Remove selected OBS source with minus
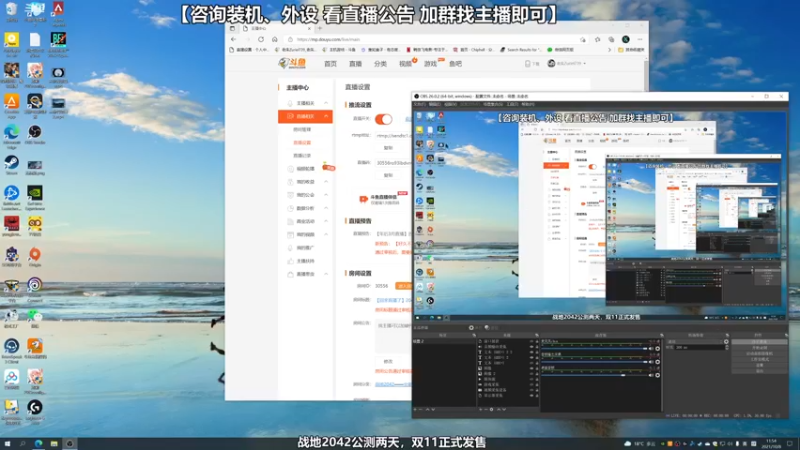 coord(486,409)
